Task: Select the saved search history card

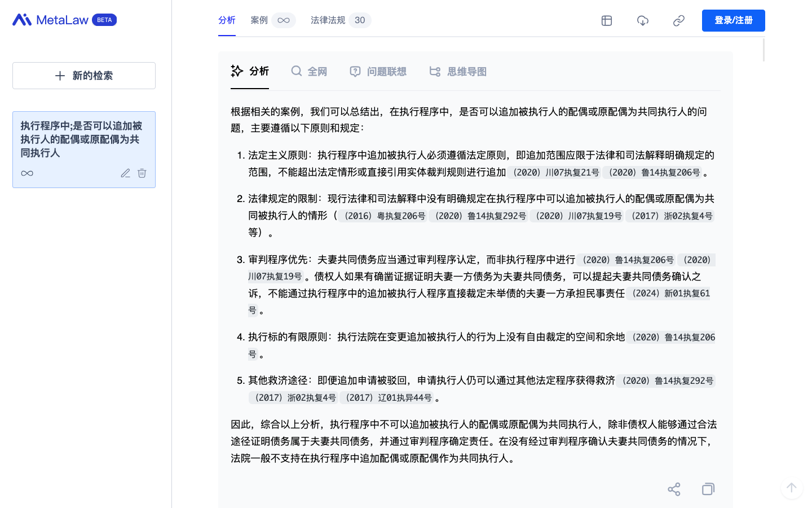Action: click(81, 139)
